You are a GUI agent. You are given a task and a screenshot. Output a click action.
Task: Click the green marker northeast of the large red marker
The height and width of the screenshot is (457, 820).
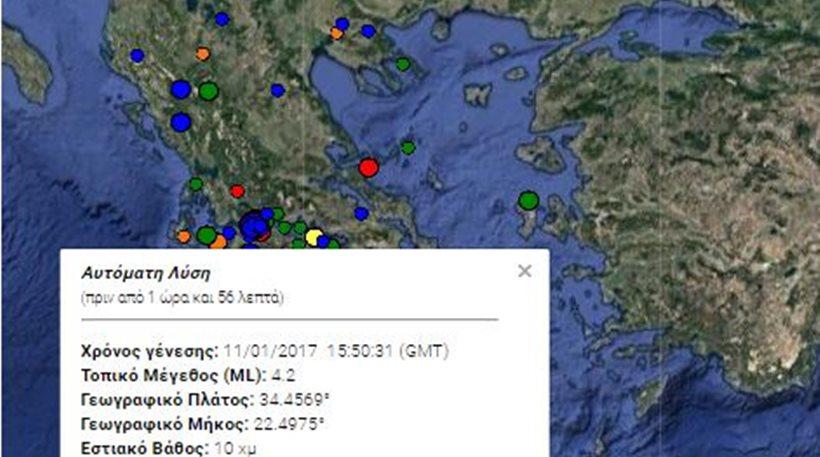pyautogui.click(x=408, y=148)
